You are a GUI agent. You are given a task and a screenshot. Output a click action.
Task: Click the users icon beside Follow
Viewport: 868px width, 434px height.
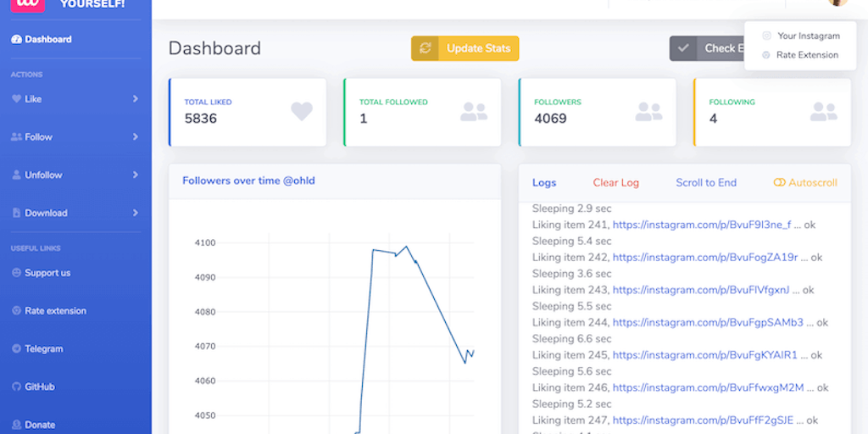click(17, 136)
